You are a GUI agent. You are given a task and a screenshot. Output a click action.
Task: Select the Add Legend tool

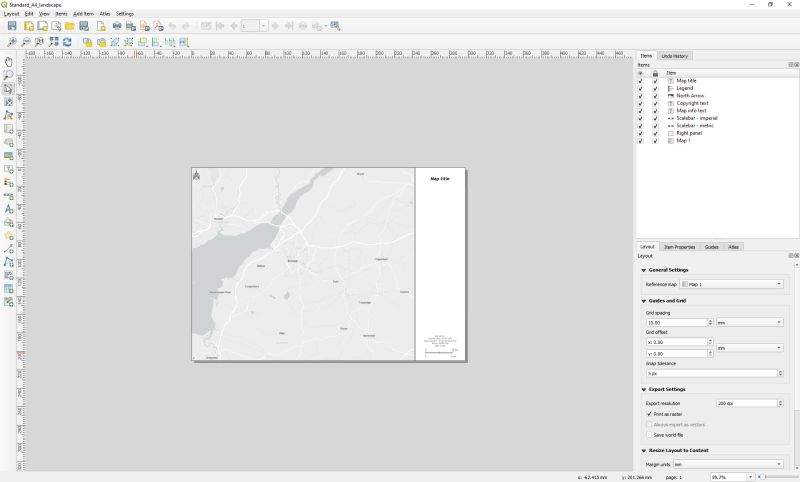click(x=8, y=182)
